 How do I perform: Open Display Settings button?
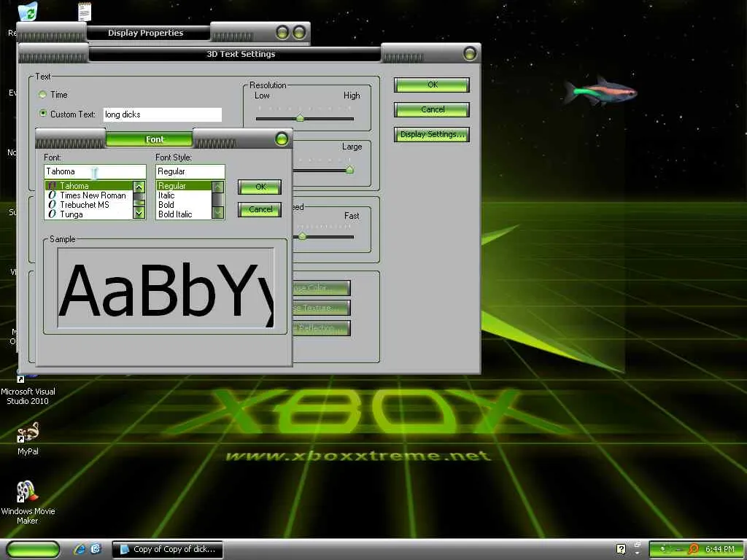[x=432, y=134]
